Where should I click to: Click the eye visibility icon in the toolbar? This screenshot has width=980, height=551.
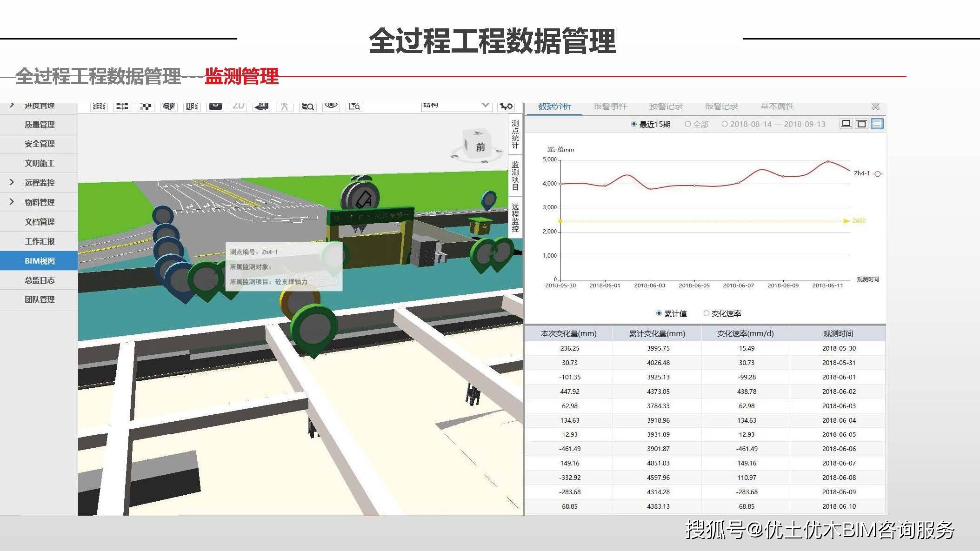[x=331, y=106]
